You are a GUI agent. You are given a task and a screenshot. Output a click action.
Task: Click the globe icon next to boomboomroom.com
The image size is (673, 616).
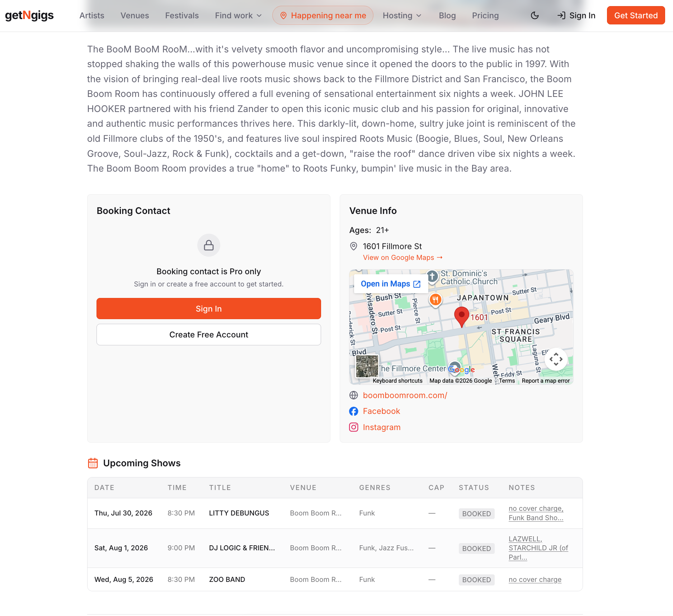tap(354, 395)
